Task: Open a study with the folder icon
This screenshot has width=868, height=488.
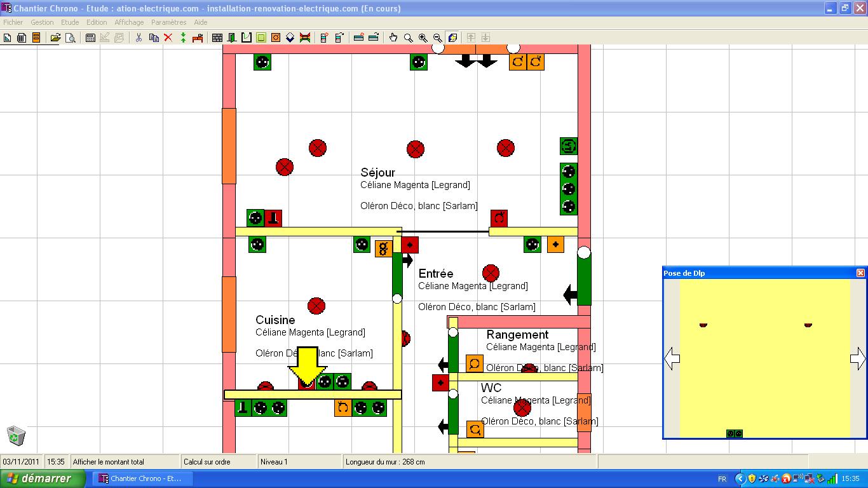Action: (55, 38)
